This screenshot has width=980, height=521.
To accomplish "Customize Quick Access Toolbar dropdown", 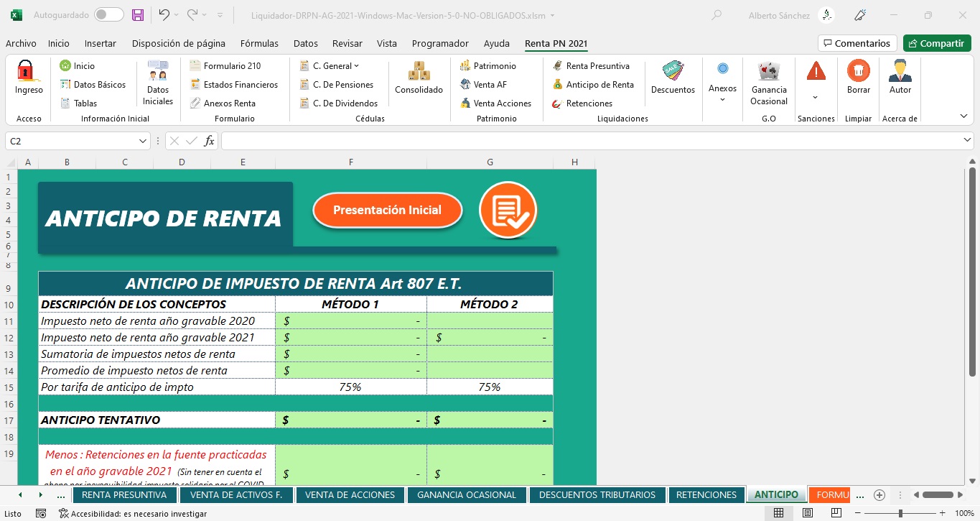I will [220, 14].
